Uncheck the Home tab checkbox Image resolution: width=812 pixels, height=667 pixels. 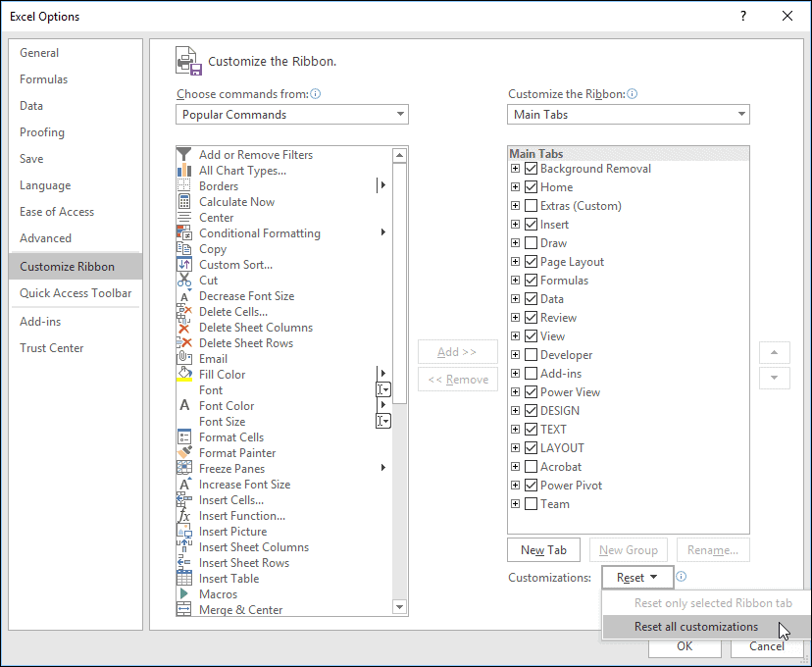click(x=531, y=187)
